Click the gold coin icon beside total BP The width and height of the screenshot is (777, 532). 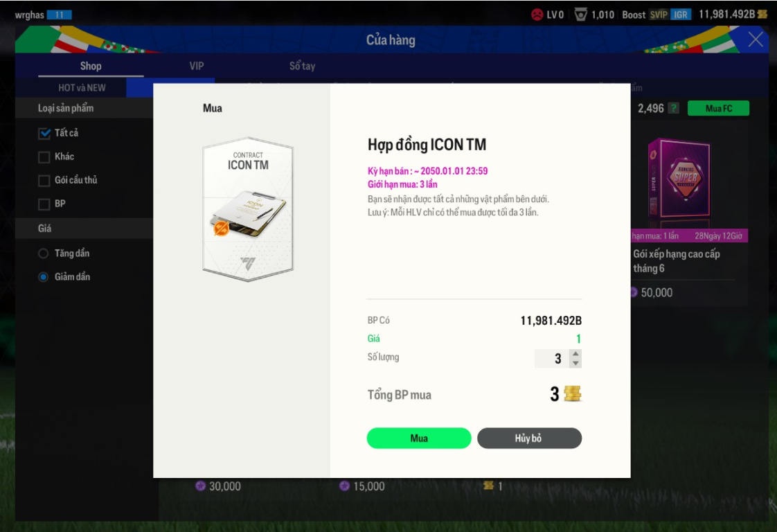[572, 393]
